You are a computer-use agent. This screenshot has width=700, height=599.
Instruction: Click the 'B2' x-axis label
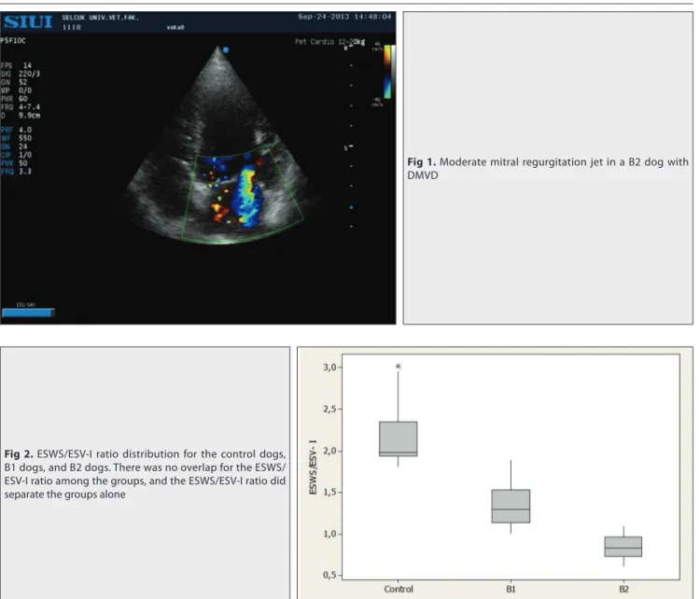pyautogui.click(x=623, y=589)
